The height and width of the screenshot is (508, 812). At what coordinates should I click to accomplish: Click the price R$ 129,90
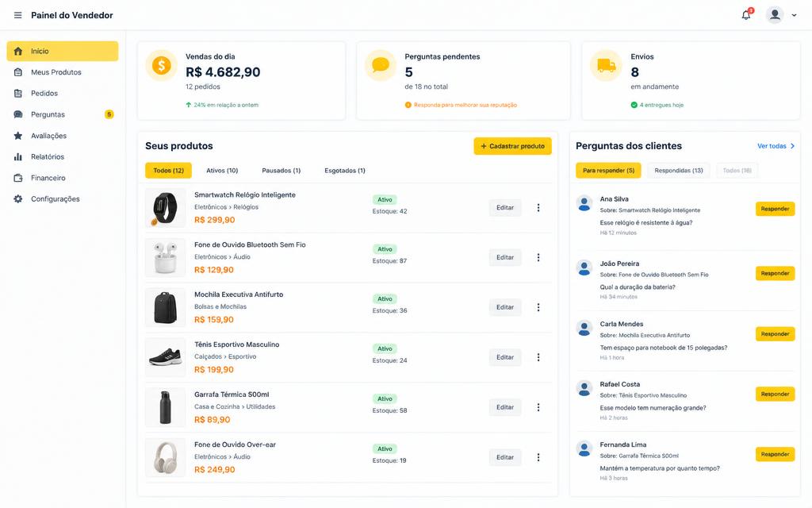click(x=214, y=270)
